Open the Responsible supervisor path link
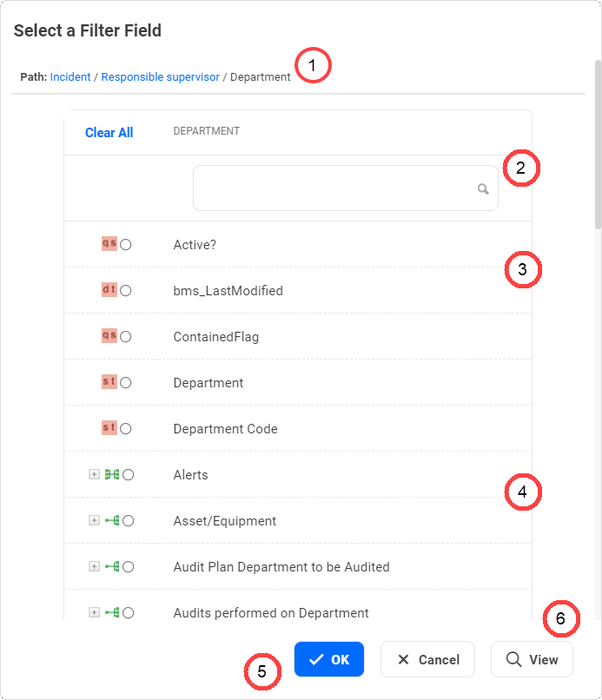 coord(161,76)
